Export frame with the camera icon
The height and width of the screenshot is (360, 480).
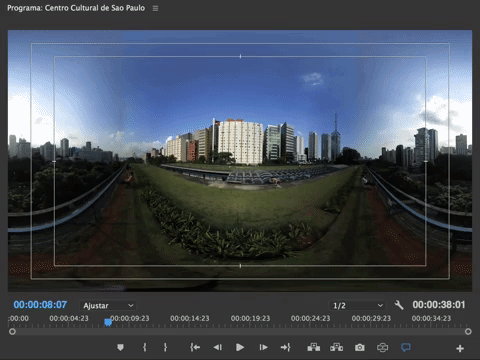[360, 348]
